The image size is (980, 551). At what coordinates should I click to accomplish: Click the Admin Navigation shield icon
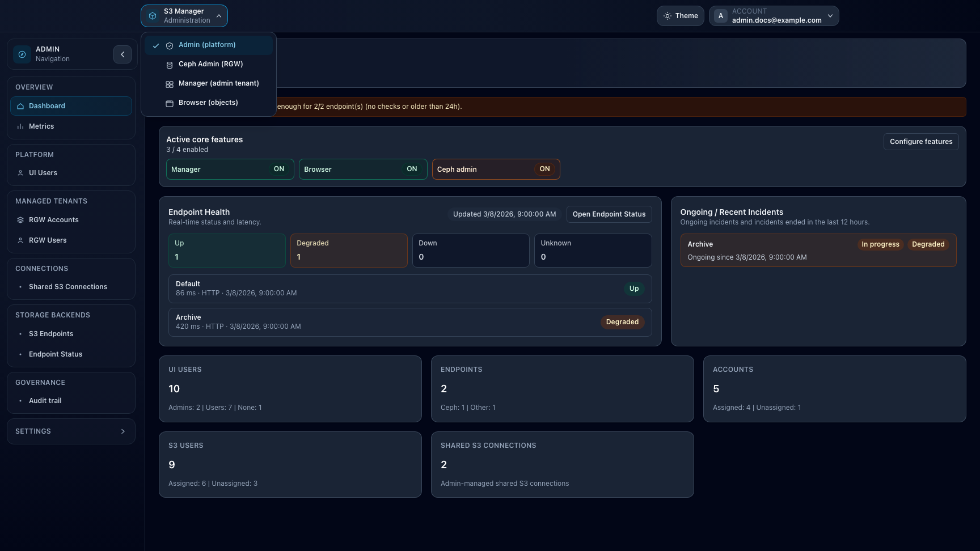pyautogui.click(x=22, y=54)
